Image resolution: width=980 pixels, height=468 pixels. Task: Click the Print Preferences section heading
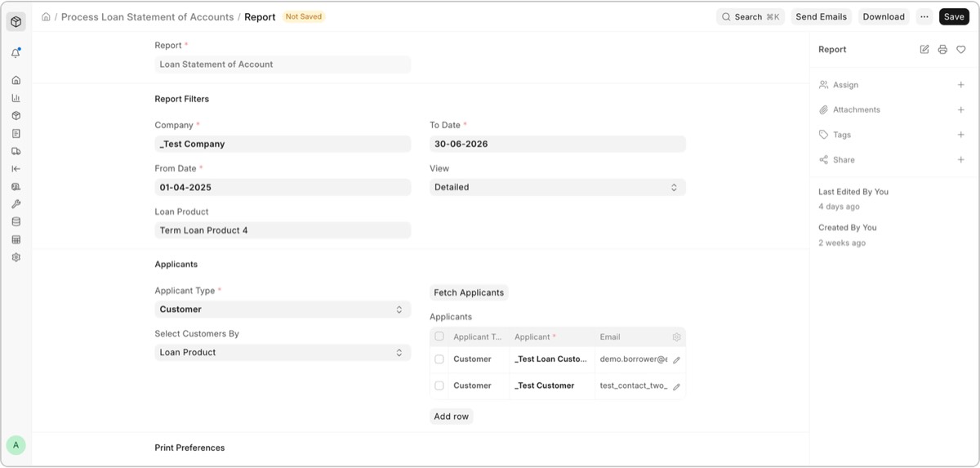tap(189, 448)
